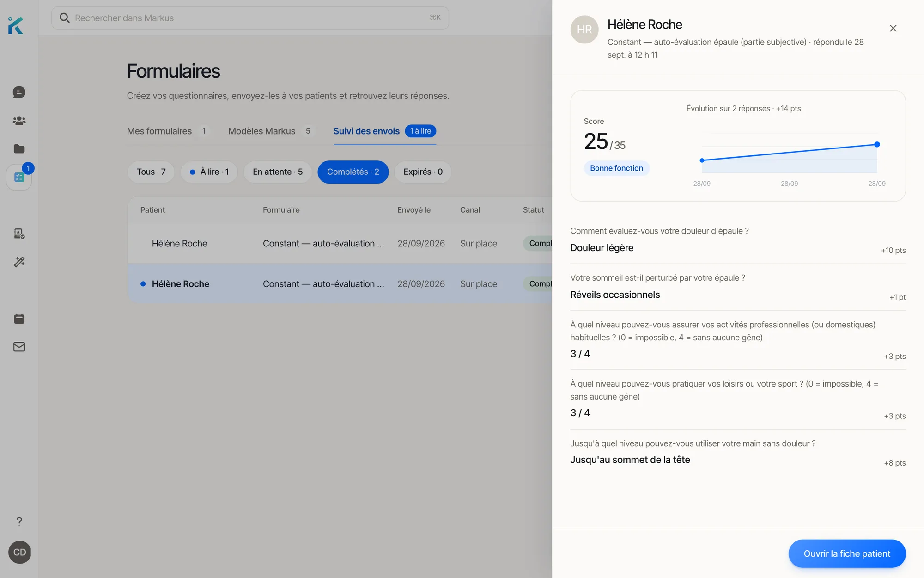This screenshot has width=924, height=578.
Task: Open the help question mark icon
Action: (x=19, y=522)
